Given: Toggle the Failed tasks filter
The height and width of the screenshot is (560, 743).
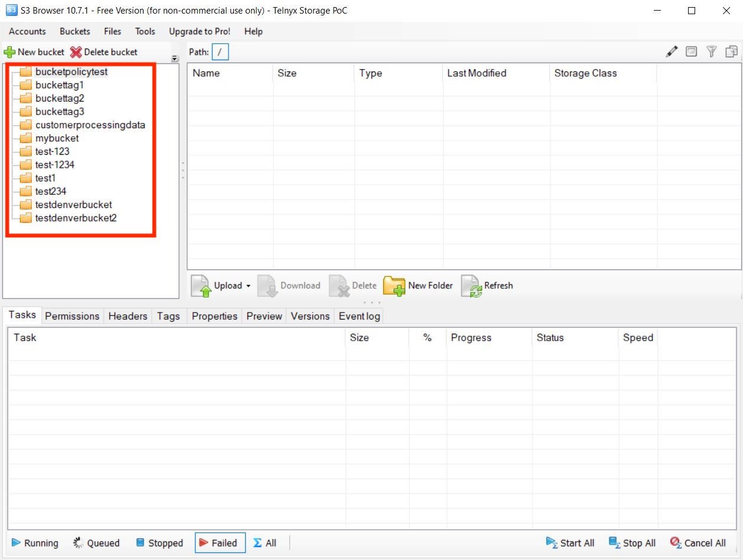Looking at the screenshot, I should (x=220, y=543).
